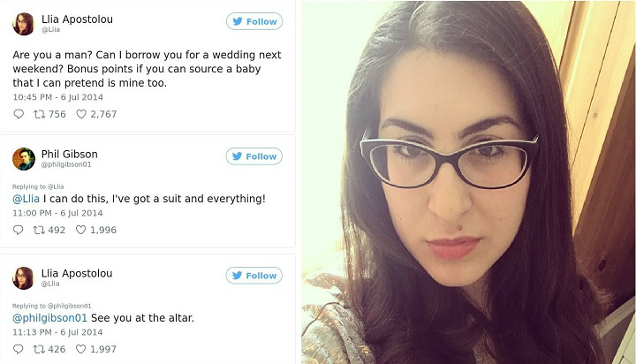The width and height of the screenshot is (636, 364).
Task: Reply to the 'See you at the altar' tweet
Action: [x=19, y=349]
